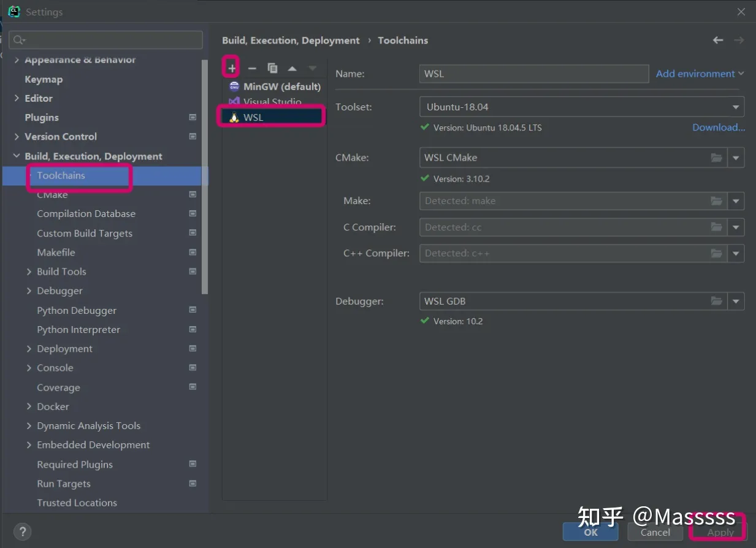Image resolution: width=756 pixels, height=548 pixels.
Task: Open the Trusted Locations page
Action: [77, 503]
